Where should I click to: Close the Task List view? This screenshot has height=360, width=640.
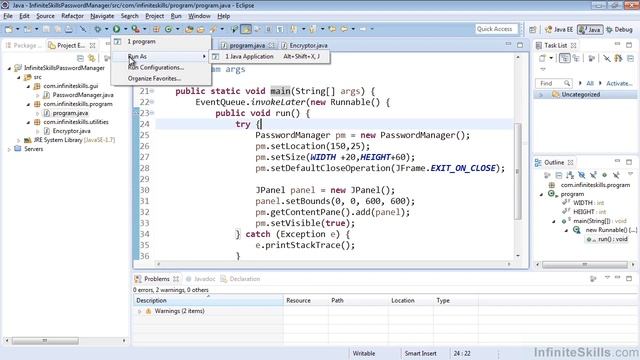pos(573,45)
